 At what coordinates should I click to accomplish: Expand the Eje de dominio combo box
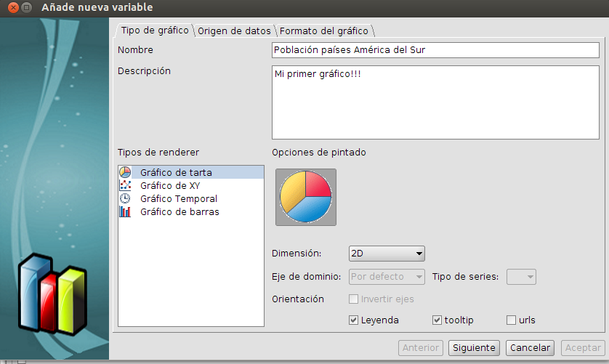[x=387, y=276]
